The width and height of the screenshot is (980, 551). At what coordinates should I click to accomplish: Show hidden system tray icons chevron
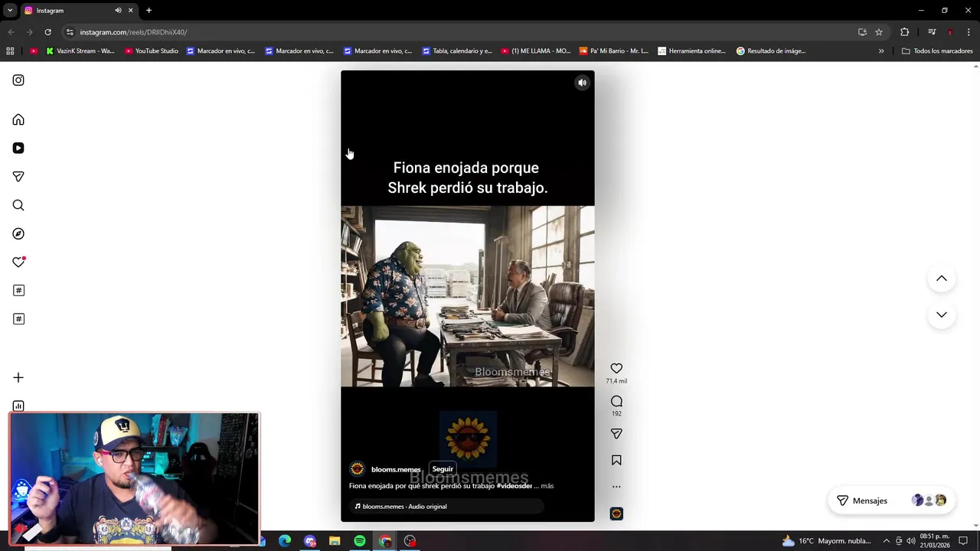point(887,541)
